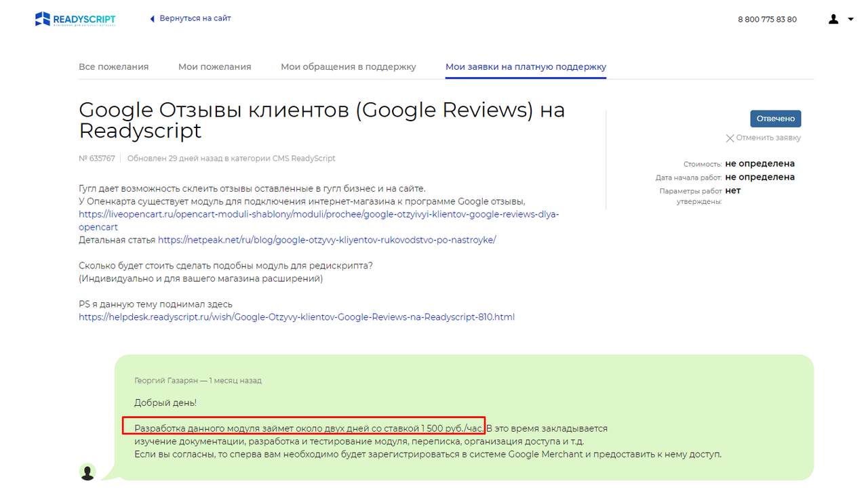This screenshot has height=494, width=868.
Task: Click the Стоимость value не определена
Action: (759, 163)
